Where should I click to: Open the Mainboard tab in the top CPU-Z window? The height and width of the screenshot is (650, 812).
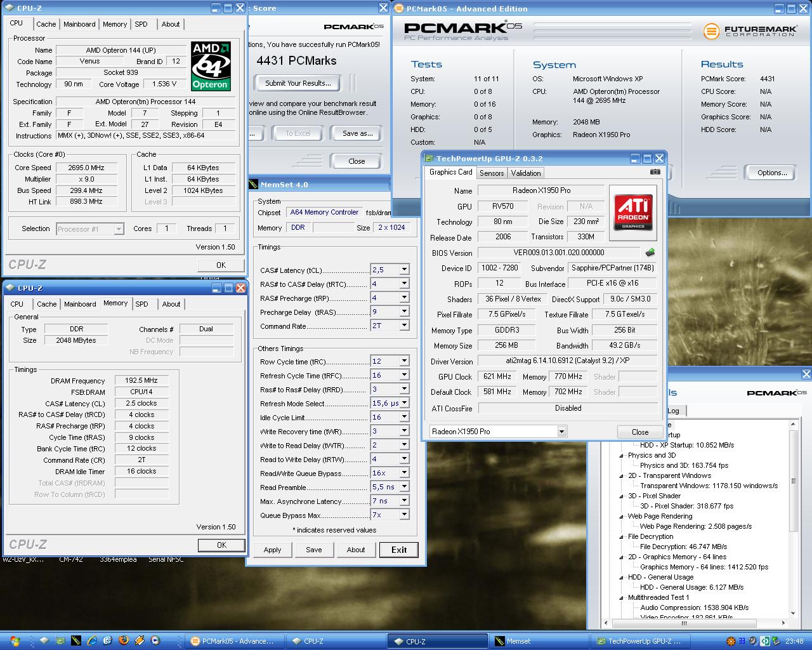click(79, 24)
